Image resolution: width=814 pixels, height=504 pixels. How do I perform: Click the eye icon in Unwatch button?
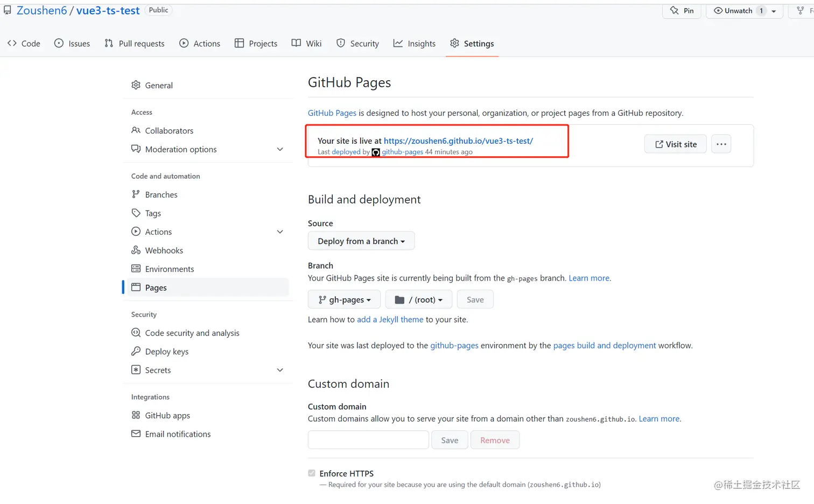pyautogui.click(x=718, y=11)
